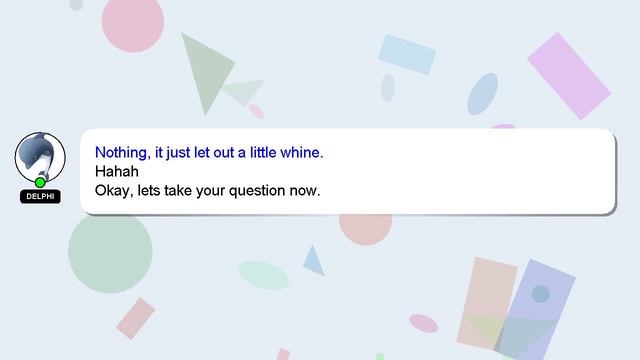
Task: Click the small pink oval near bottom
Action: click(424, 323)
